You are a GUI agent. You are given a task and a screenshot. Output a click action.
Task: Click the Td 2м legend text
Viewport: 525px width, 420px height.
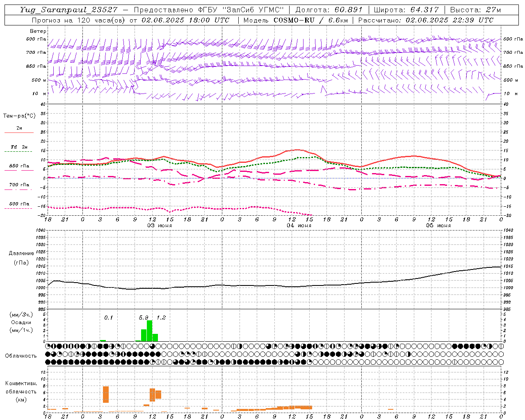19,146
